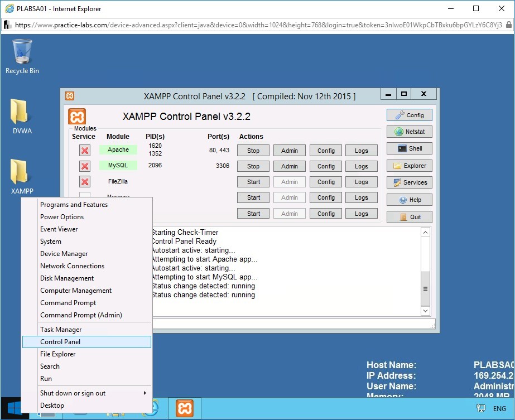Open Windows Services from XAMPP

409,182
